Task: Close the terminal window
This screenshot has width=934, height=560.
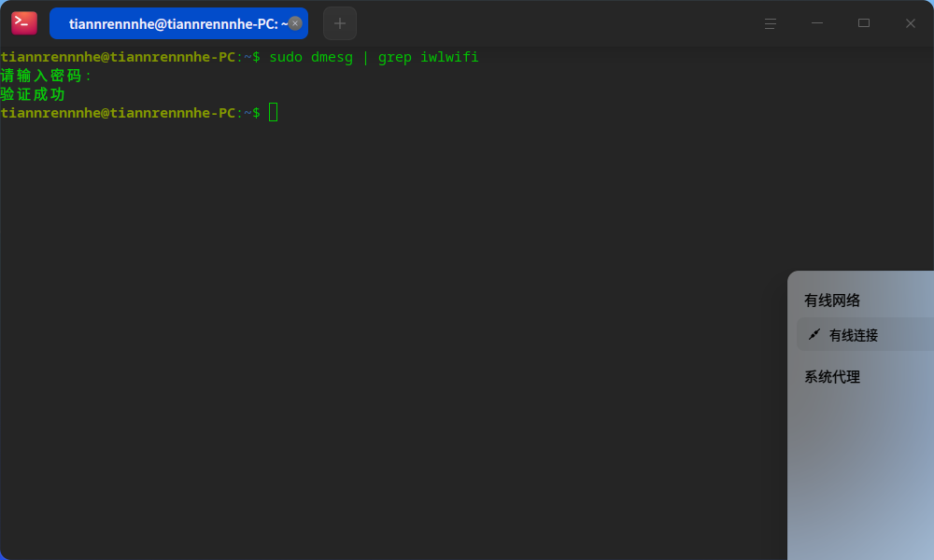Action: point(910,22)
